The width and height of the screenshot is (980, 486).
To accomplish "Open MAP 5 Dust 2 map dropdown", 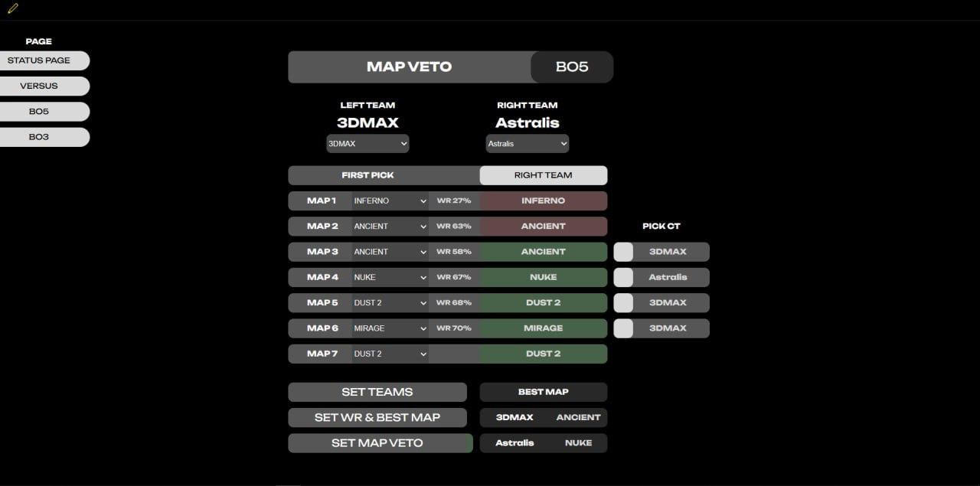I will coord(390,303).
